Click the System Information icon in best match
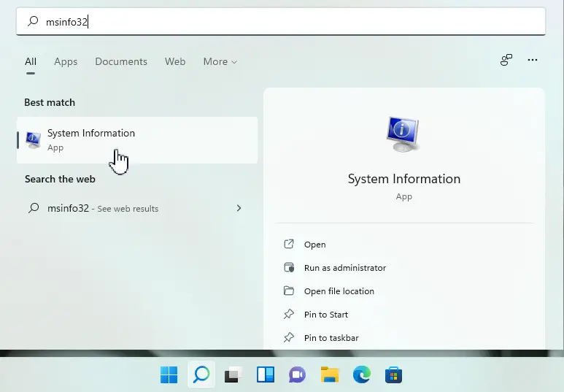The height and width of the screenshot is (392, 564). tap(33, 140)
